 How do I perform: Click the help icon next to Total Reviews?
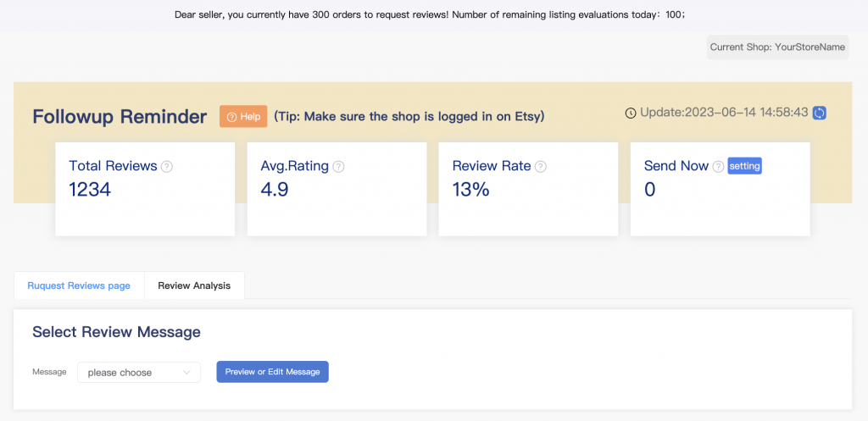tap(167, 167)
